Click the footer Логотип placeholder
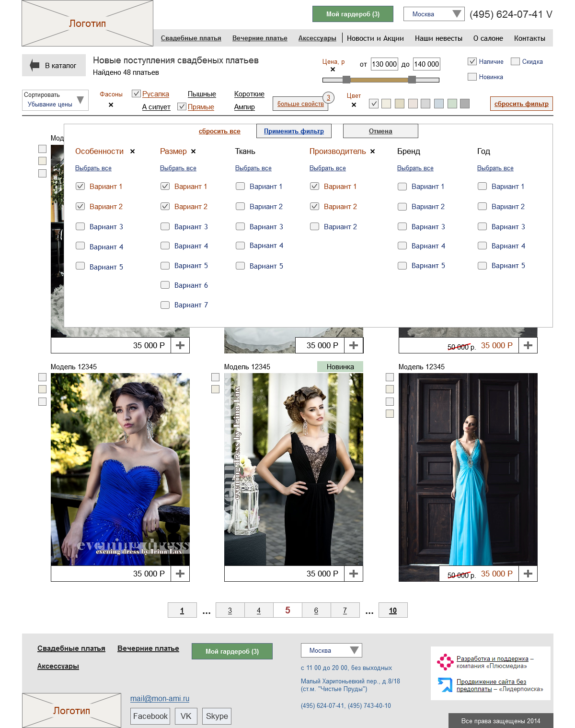 click(x=71, y=710)
